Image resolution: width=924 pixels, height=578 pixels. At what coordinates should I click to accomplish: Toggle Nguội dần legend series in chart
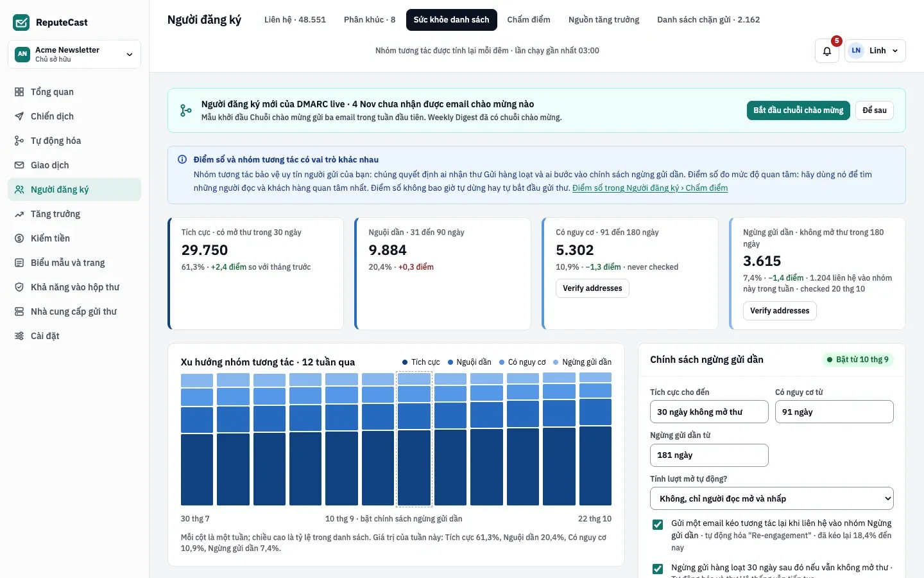click(470, 362)
